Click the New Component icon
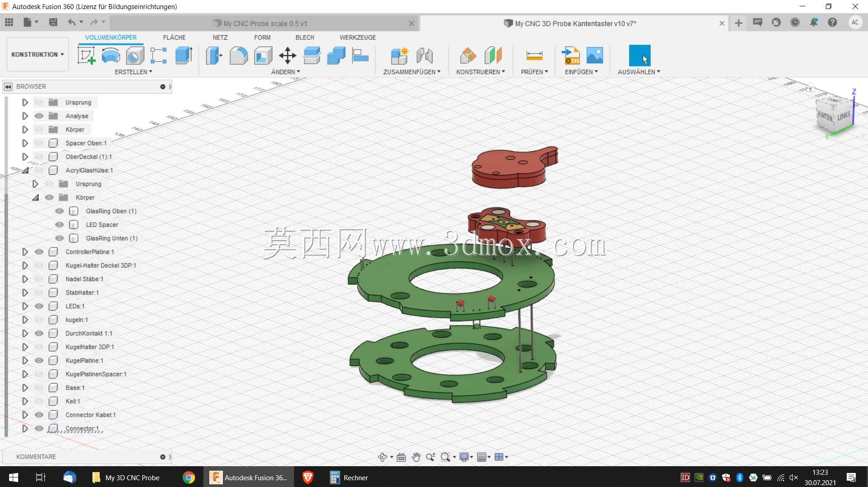Image resolution: width=868 pixels, height=487 pixels. pos(400,56)
